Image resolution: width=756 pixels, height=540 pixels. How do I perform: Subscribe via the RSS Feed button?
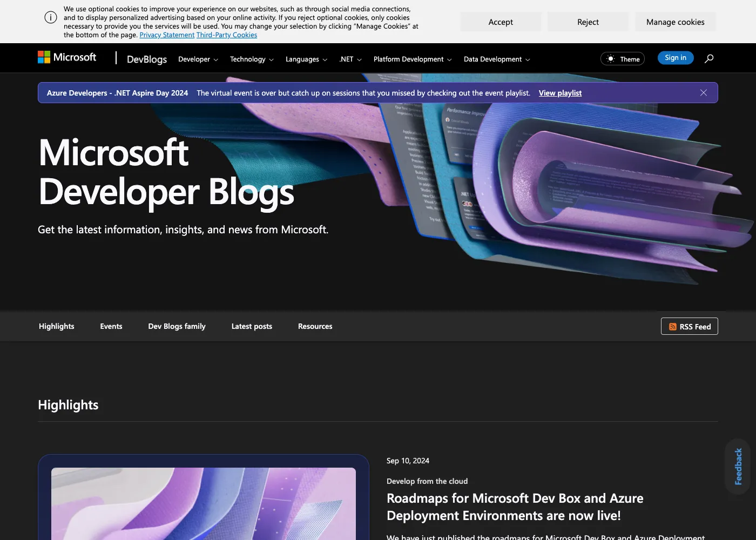point(690,326)
